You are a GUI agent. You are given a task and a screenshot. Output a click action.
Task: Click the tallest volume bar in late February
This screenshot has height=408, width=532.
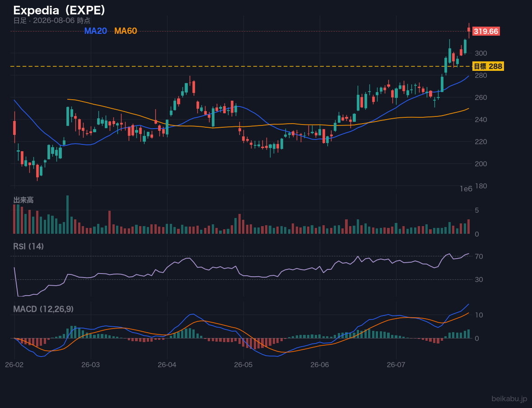[68, 214]
